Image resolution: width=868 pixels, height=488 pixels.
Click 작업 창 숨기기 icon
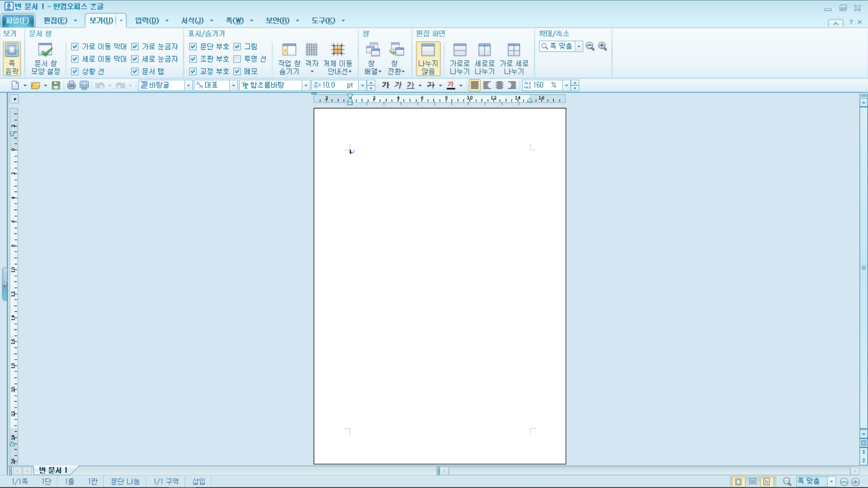pos(289,58)
